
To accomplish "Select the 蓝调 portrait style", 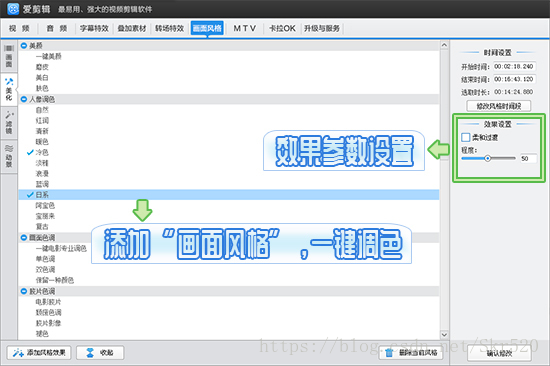I will pyautogui.click(x=42, y=184).
